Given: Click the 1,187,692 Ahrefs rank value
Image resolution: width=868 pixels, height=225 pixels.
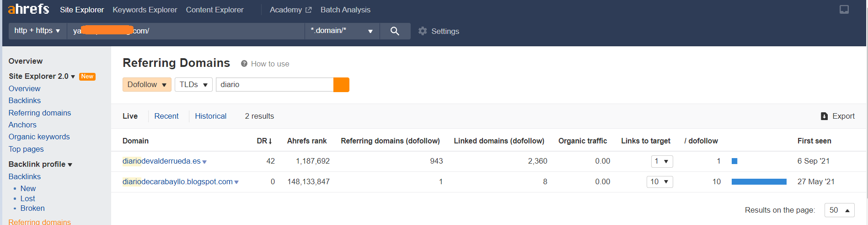Looking at the screenshot, I should (313, 161).
